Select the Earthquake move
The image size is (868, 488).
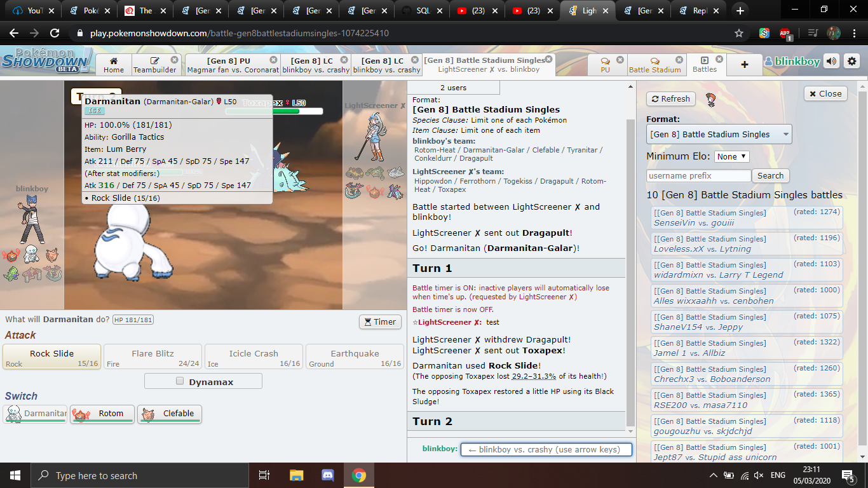(355, 356)
